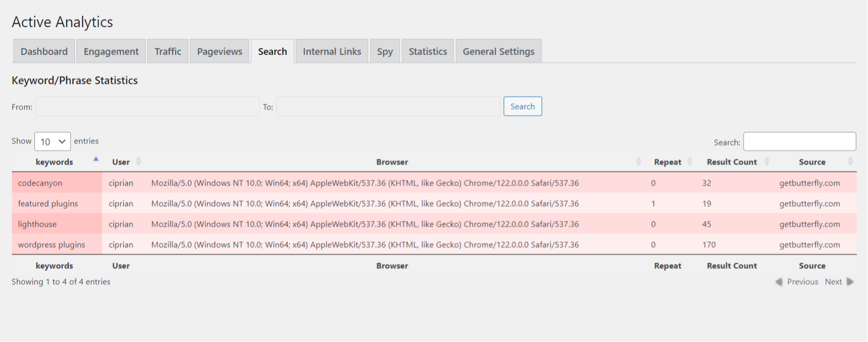Viewport: 868px width, 342px height.
Task: Go to Previous page arrow
Action: click(x=779, y=282)
